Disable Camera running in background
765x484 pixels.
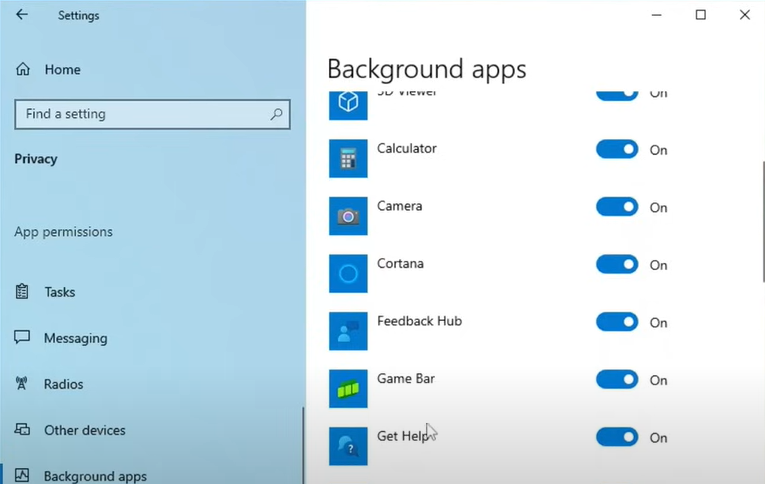[x=617, y=207]
